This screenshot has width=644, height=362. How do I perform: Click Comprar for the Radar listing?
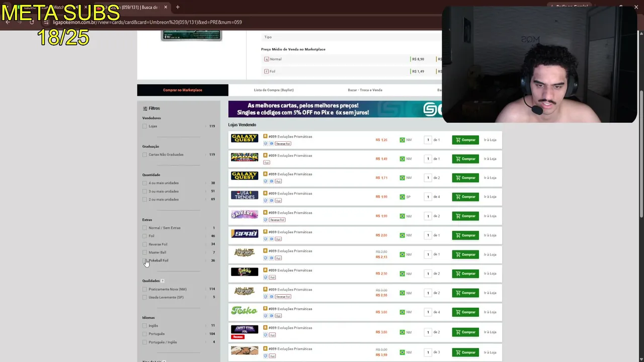[x=465, y=159]
